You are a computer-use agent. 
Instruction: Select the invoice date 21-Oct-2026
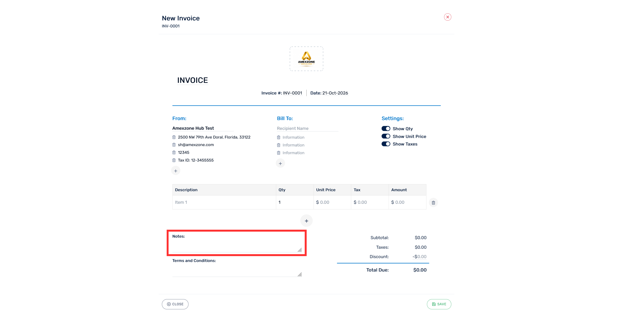335,93
